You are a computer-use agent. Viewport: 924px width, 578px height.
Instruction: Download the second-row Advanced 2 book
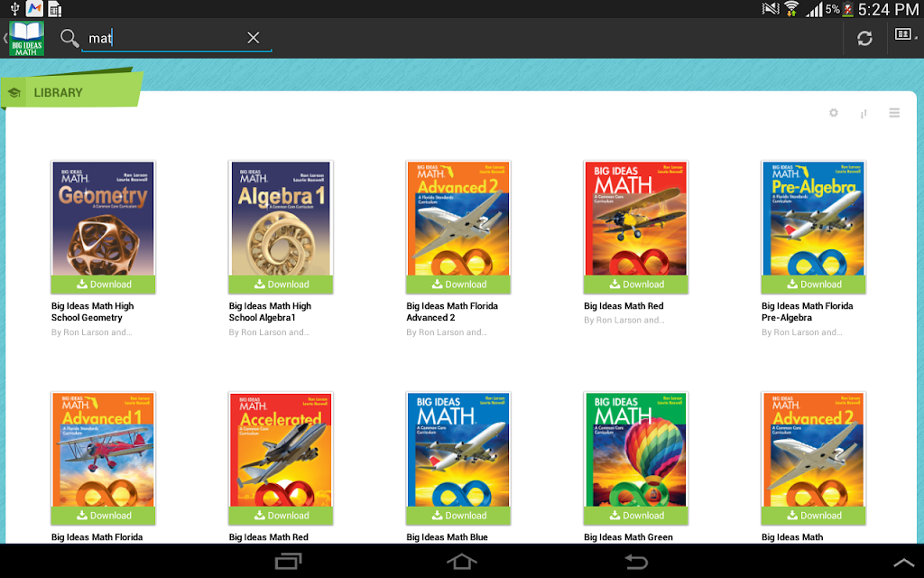pos(813,516)
